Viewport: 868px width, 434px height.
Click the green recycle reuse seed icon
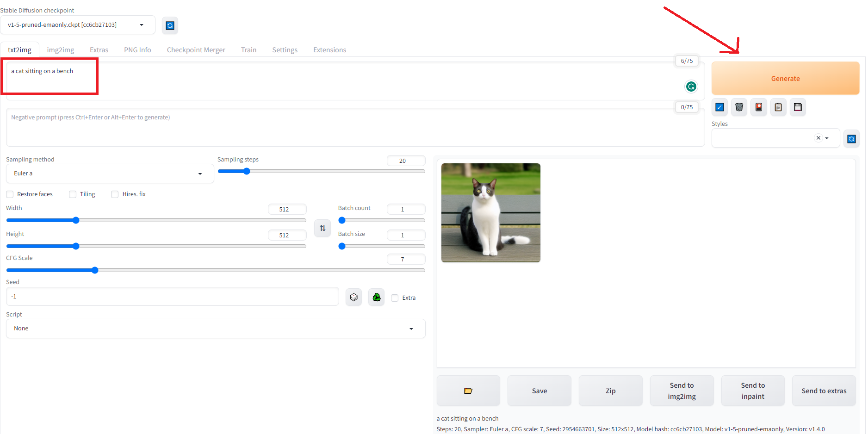coord(377,298)
